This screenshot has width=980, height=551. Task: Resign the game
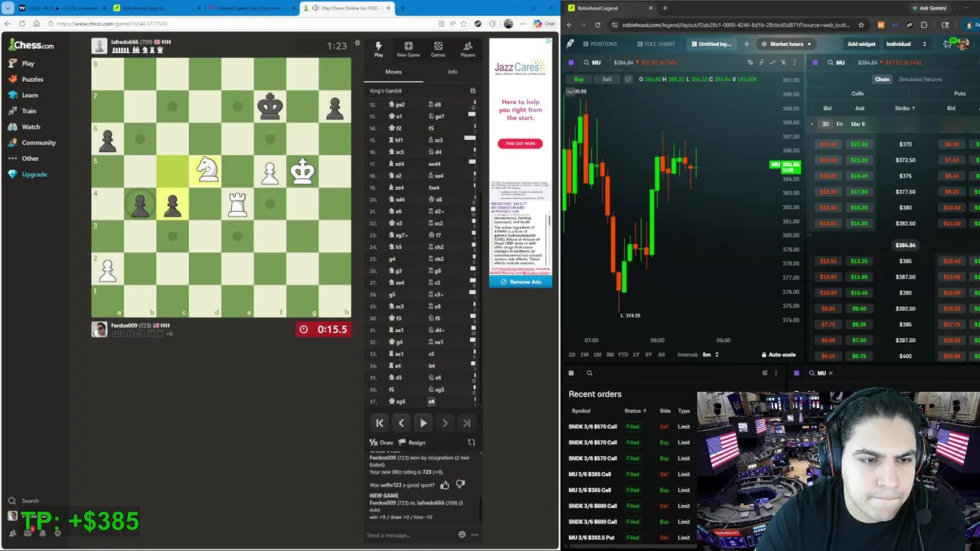(x=413, y=442)
